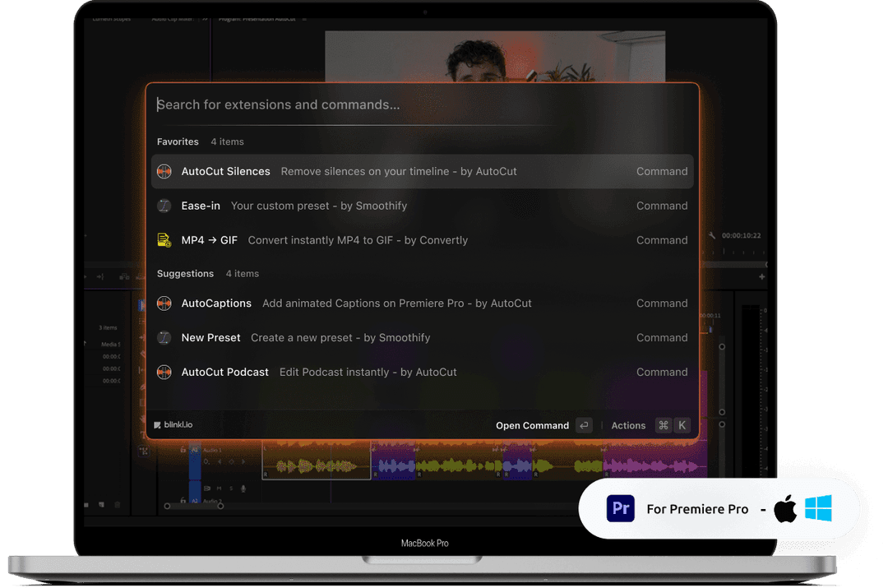This screenshot has height=588, width=888.
Task: Open the Actions menu
Action: click(628, 426)
